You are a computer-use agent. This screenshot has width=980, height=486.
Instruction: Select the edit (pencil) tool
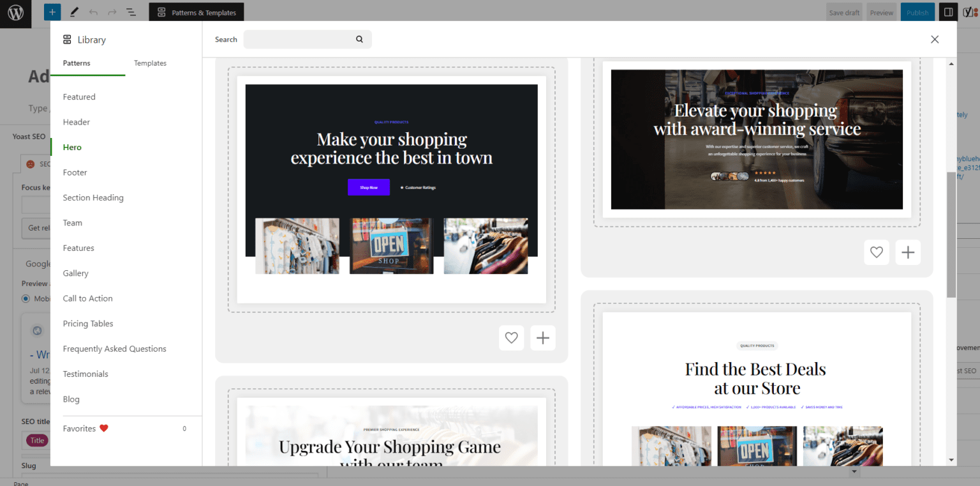click(74, 11)
